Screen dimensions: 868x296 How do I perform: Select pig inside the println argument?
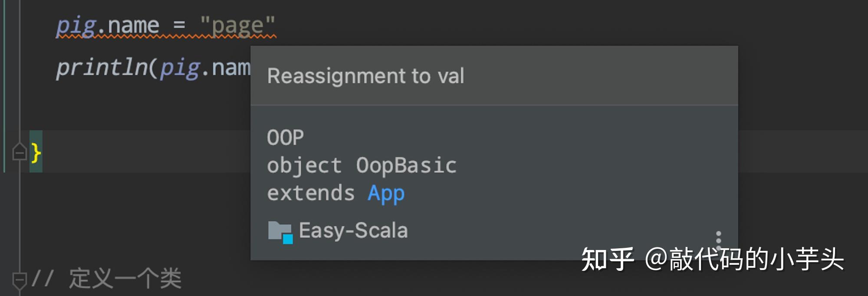coord(180,68)
